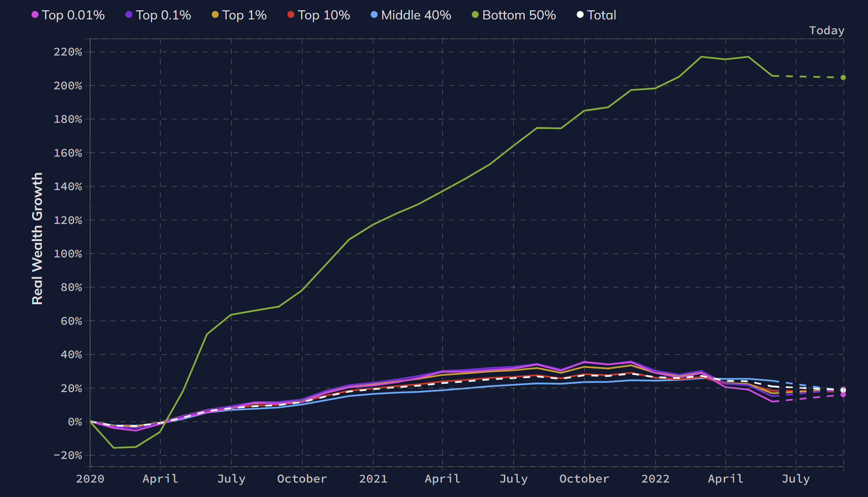
Task: Toggle the Top 1% legend series
Action: [x=244, y=15]
